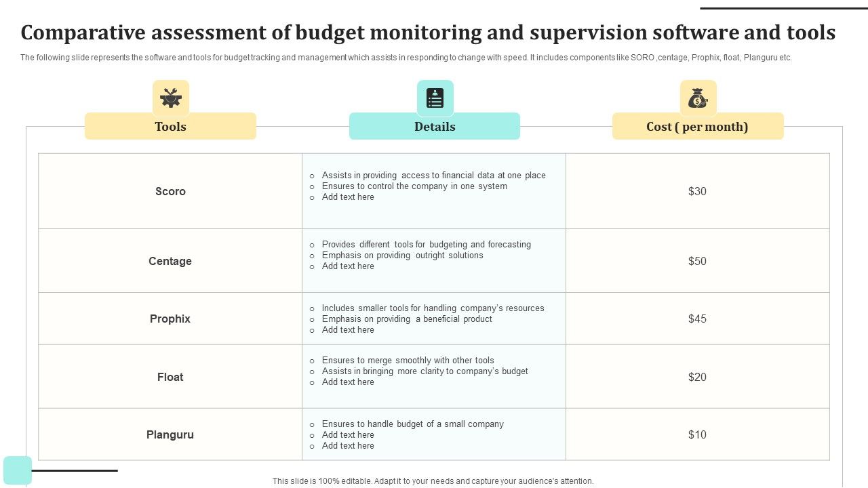Screen dimensions: 868x488
Task: Click "Provides different tools for budgeting and forecasting"
Action: tap(426, 245)
